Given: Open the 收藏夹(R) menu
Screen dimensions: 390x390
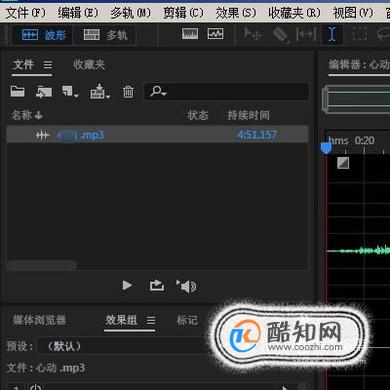Looking at the screenshot, I should (294, 13).
